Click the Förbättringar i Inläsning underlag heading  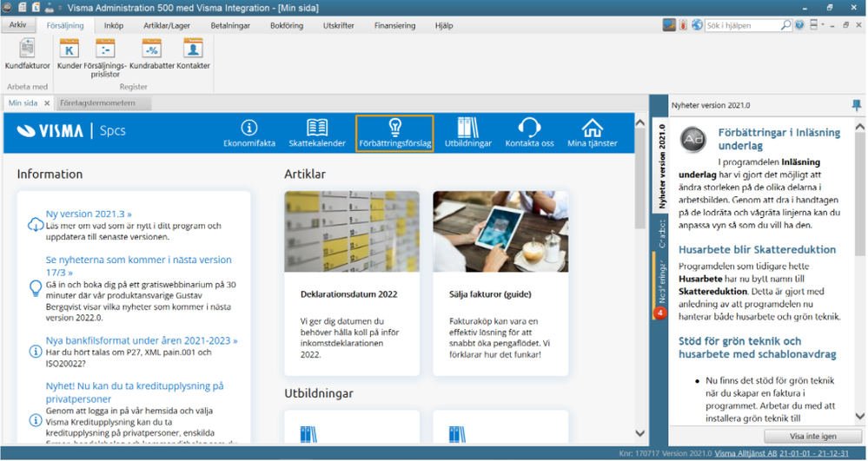click(779, 139)
